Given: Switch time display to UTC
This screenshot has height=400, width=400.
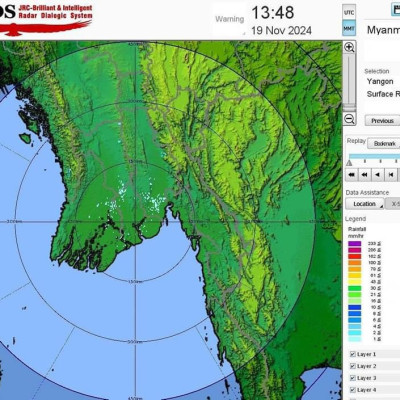Looking at the screenshot, I should [349, 13].
